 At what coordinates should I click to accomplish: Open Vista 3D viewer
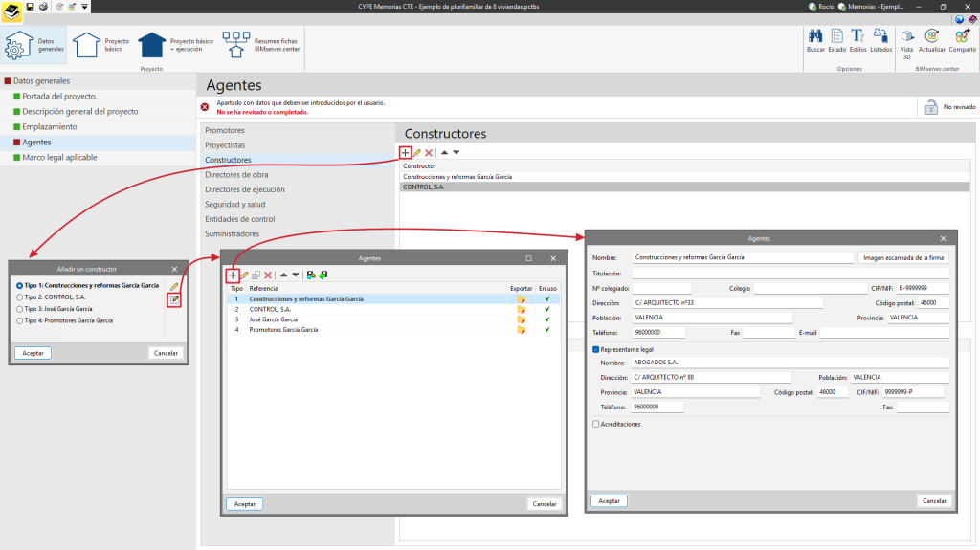[907, 44]
